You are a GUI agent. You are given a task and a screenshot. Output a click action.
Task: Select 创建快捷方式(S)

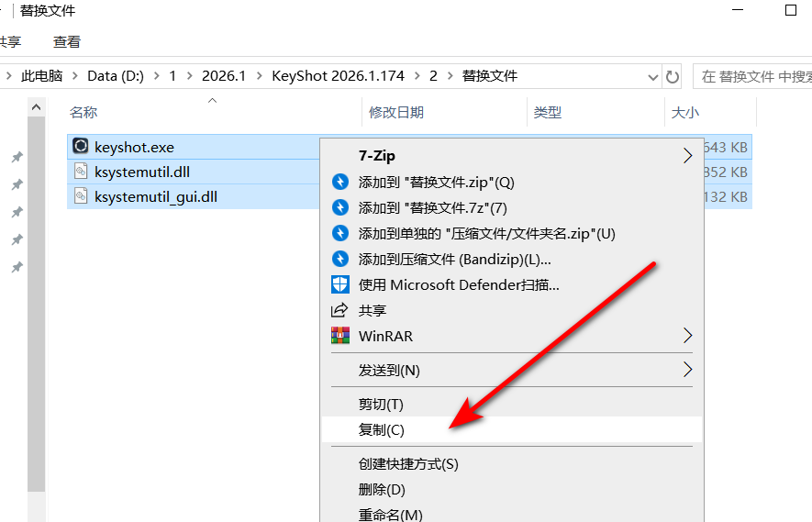coord(512,463)
